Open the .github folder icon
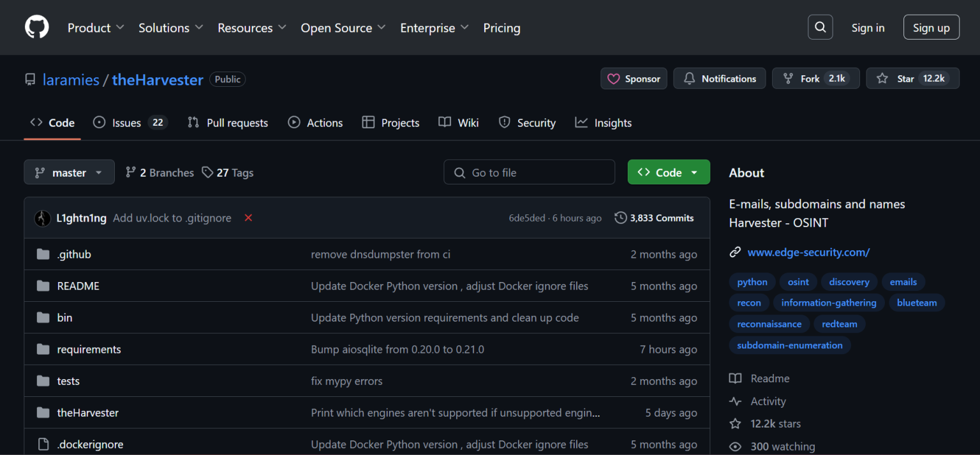Image resolution: width=980 pixels, height=455 pixels. click(x=43, y=255)
